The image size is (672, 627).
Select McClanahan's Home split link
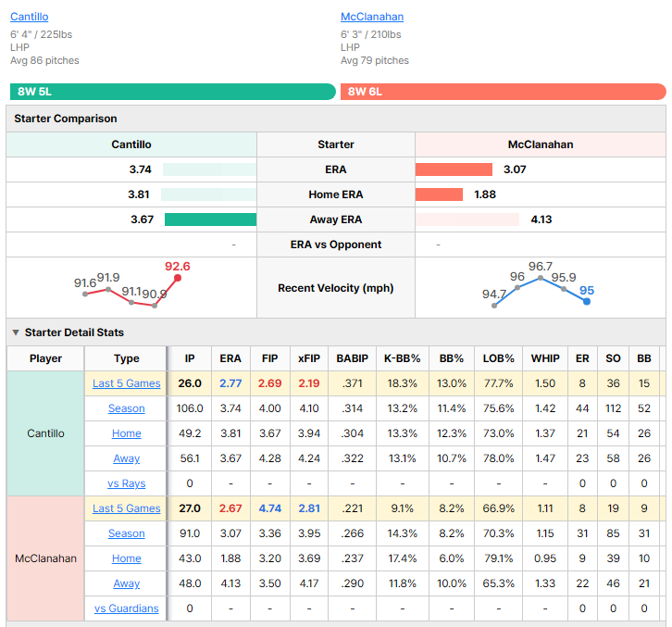point(127,558)
